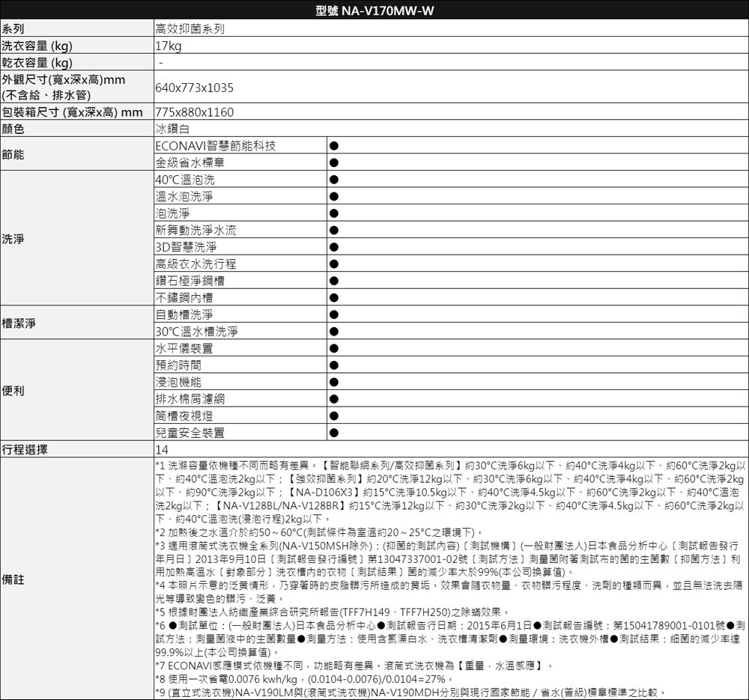
Task: Click the bullet next to 金級省水標章
Action: point(333,162)
